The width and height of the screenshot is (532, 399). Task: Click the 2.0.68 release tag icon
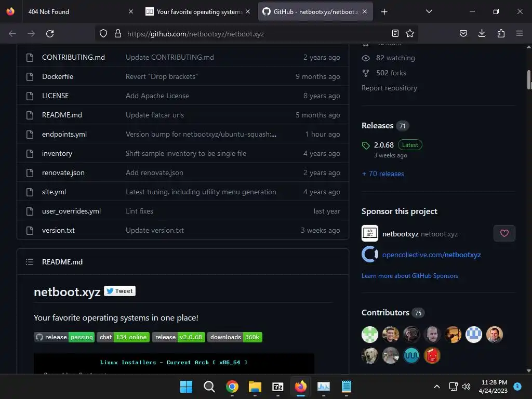pos(366,145)
